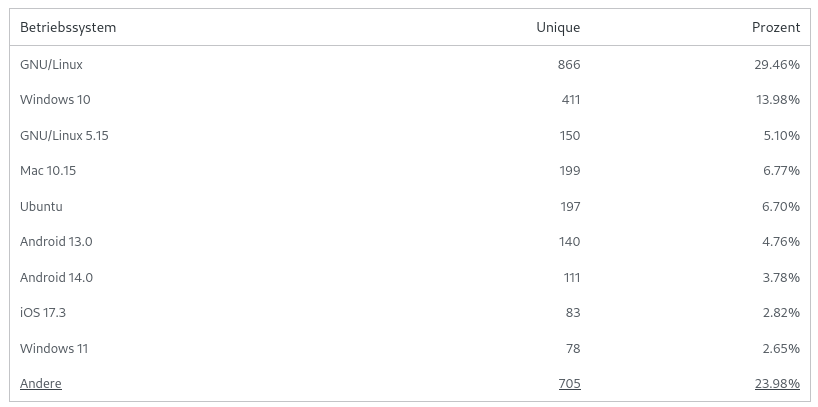The height and width of the screenshot is (407, 818).
Task: Select the Android 13.0 row label
Action: [x=56, y=242]
